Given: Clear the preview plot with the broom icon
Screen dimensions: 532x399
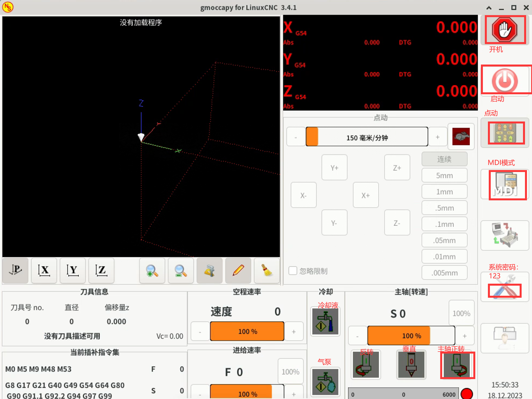Looking at the screenshot, I should (266, 270).
